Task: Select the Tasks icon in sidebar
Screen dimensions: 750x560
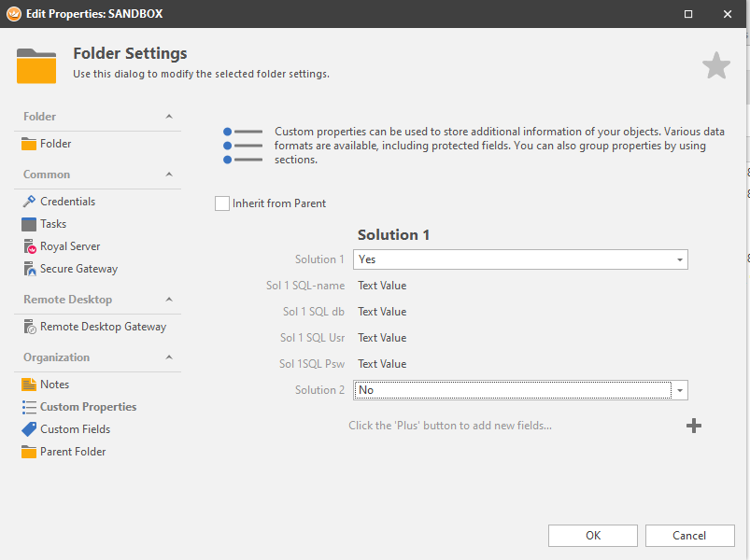Action: 29,224
